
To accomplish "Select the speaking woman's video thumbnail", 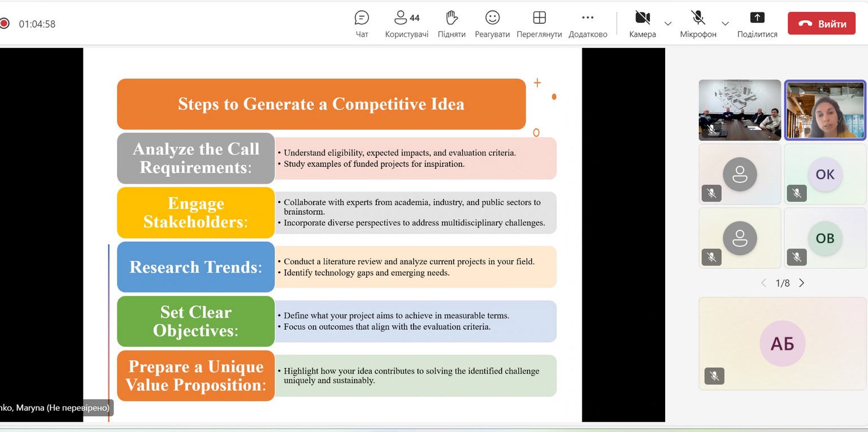I will (825, 110).
